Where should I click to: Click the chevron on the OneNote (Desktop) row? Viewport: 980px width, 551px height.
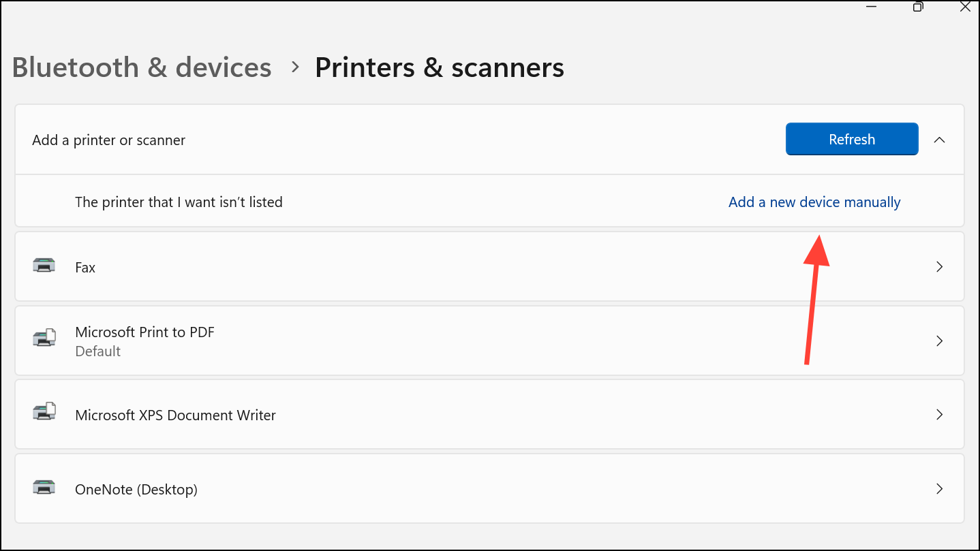pos(939,488)
